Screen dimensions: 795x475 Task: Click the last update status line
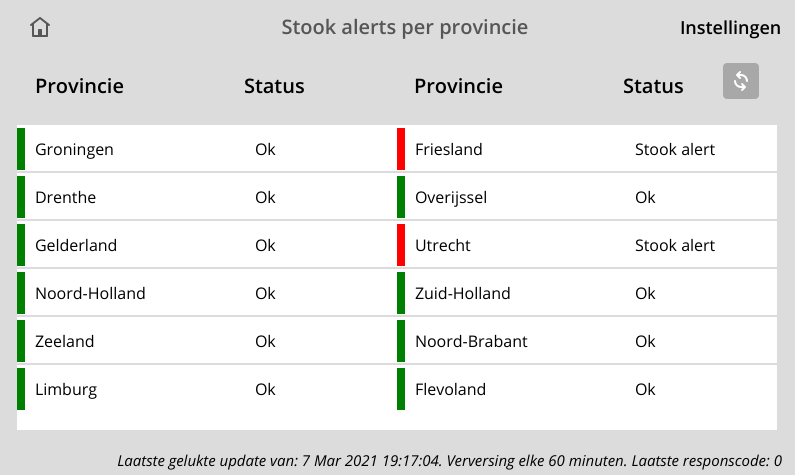[x=450, y=461]
